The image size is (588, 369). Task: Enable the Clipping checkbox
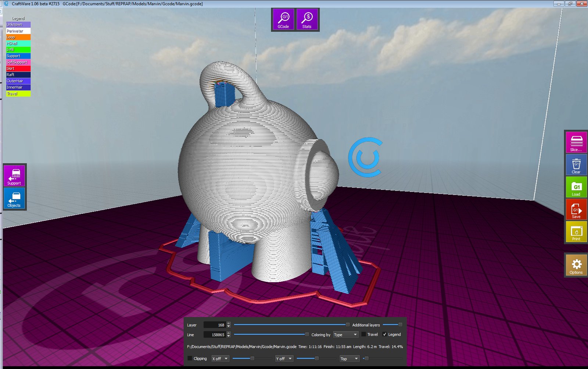190,358
